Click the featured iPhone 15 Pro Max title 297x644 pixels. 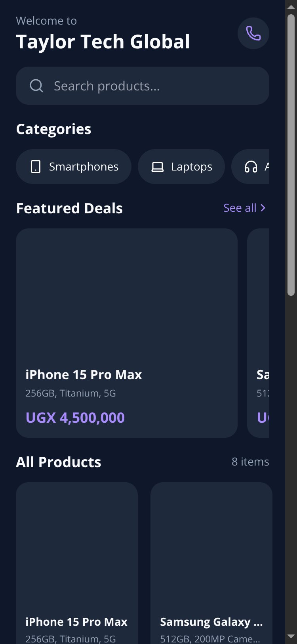click(84, 375)
